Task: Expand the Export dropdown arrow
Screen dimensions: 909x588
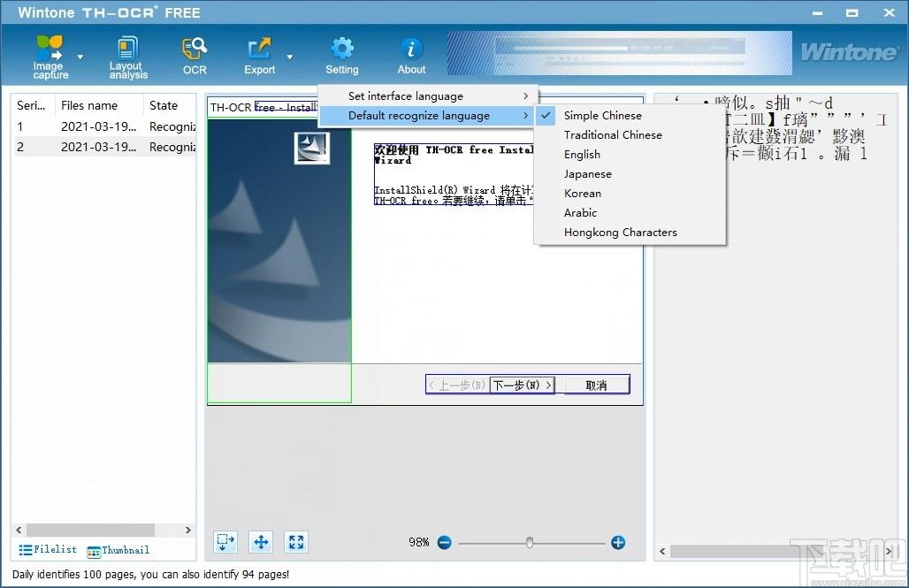Action: [x=289, y=57]
